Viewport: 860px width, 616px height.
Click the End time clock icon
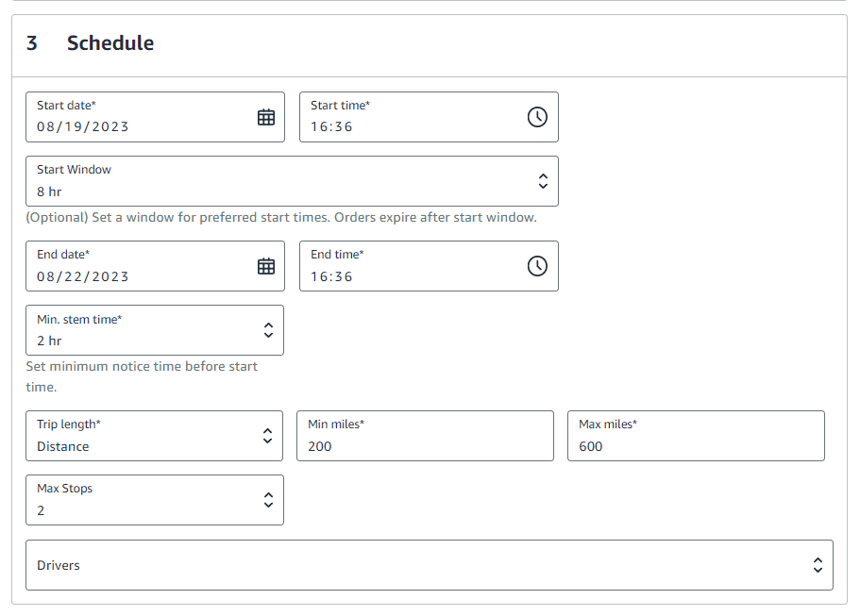tap(536, 266)
